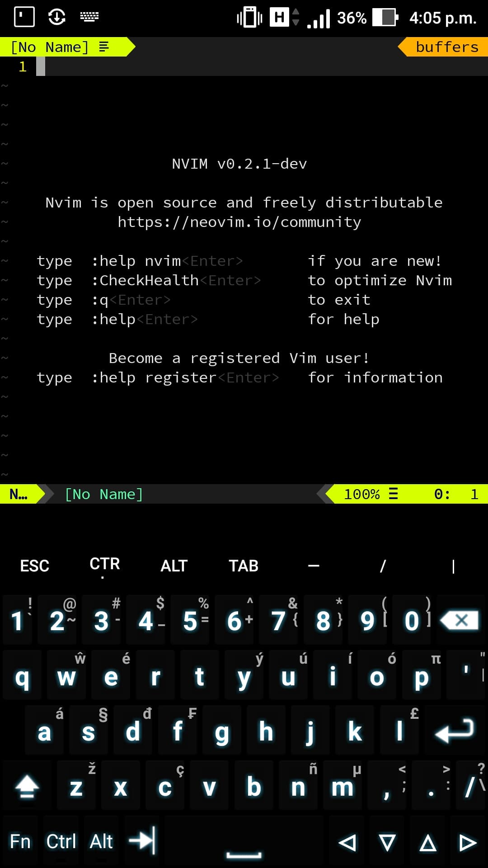Click the :help register command text
Image resolution: width=488 pixels, height=868 pixels.
(154, 377)
